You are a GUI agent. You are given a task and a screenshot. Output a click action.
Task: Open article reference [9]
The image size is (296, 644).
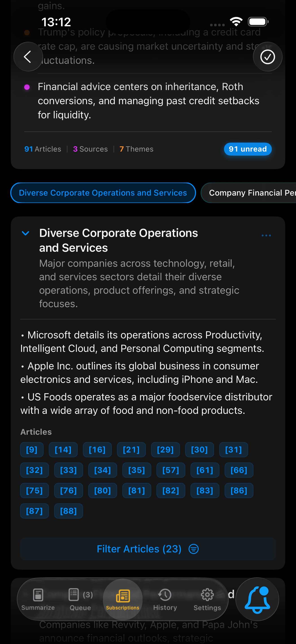[32, 450]
